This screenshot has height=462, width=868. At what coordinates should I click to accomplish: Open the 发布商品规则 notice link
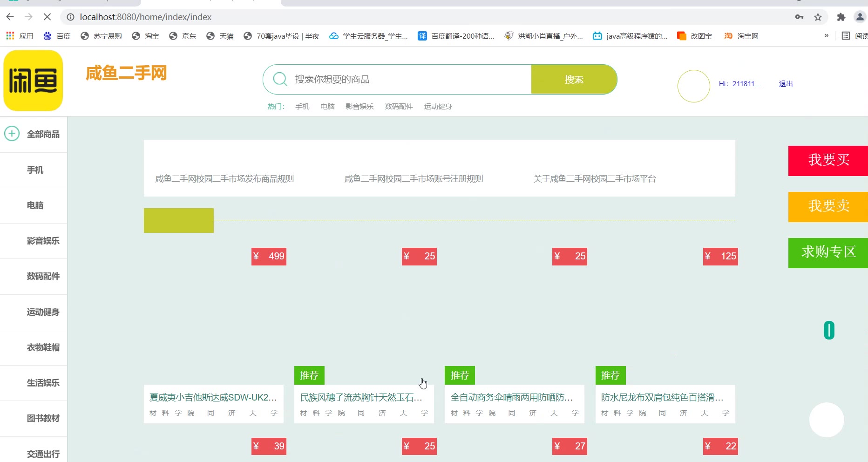pyautogui.click(x=224, y=179)
